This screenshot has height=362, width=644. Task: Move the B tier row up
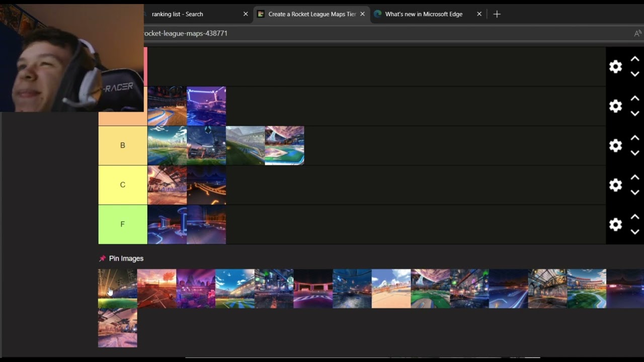pyautogui.click(x=635, y=138)
